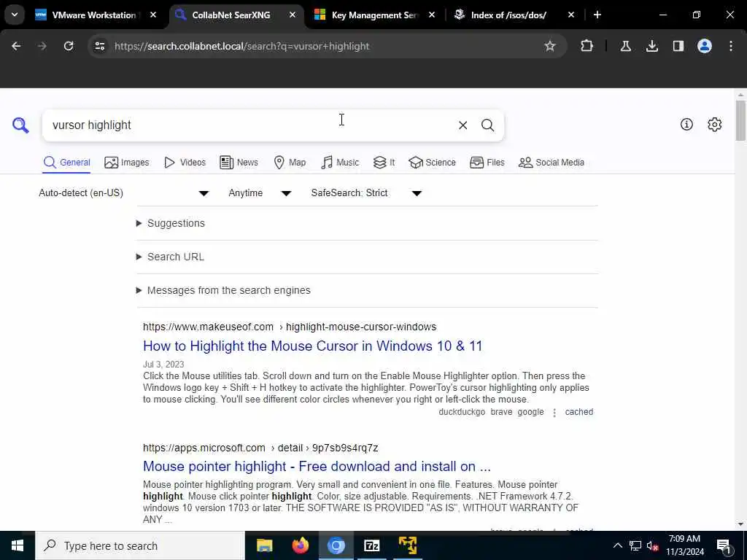
Task: View site information icon in address bar
Action: point(99,46)
